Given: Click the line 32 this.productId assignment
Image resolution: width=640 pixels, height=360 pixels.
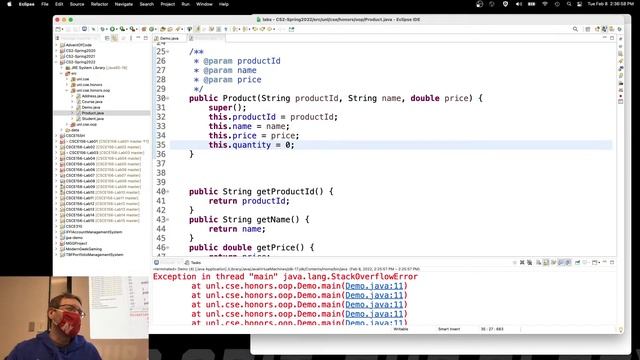Looking at the screenshot, I should click(273, 117).
